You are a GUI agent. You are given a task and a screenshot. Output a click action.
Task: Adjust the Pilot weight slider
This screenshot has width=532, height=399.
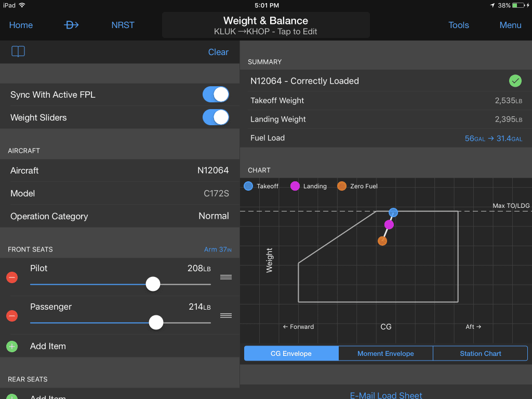153,284
